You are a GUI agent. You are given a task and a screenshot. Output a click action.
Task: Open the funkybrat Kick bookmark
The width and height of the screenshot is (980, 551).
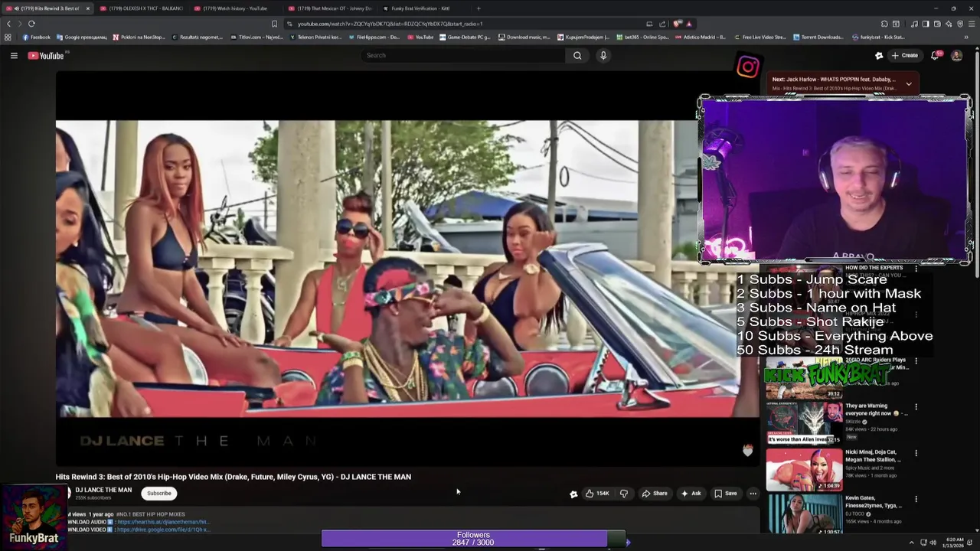(x=878, y=37)
